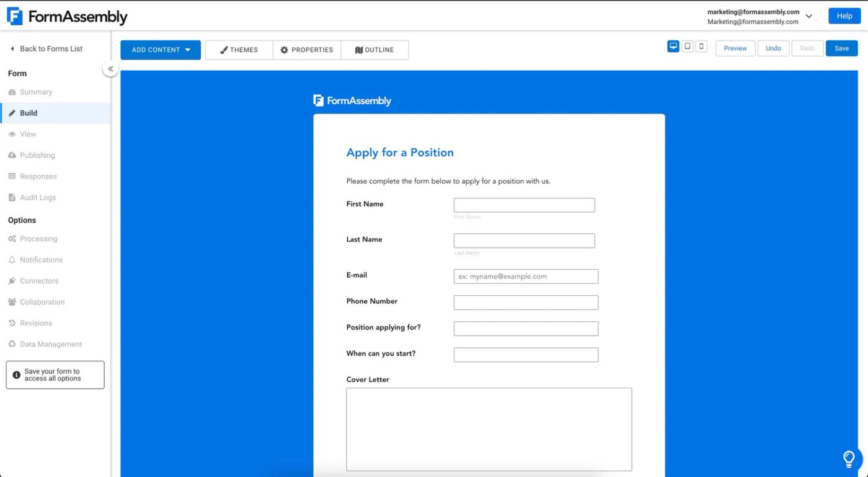
Task: Open the form Outline panel
Action: (374, 50)
